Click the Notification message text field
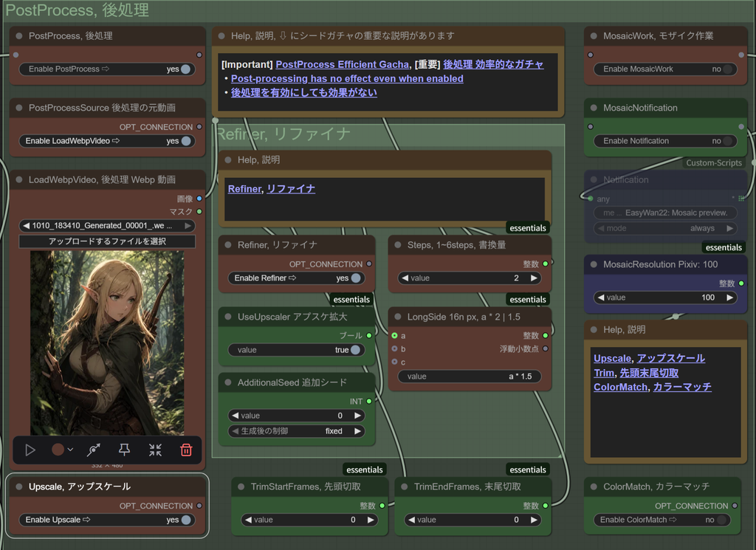 point(665,213)
